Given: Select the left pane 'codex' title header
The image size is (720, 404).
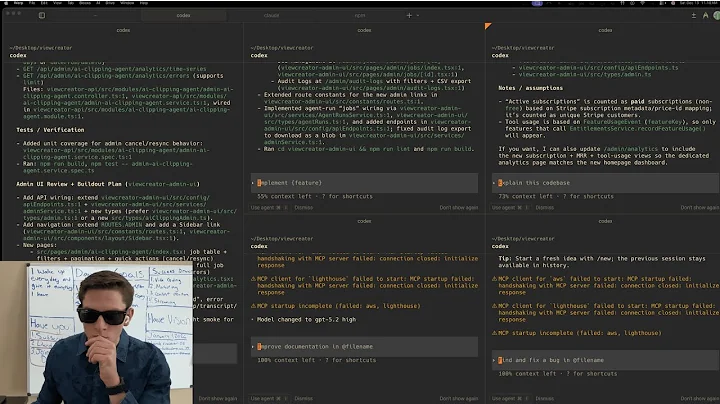Looking at the screenshot, I should (123, 30).
